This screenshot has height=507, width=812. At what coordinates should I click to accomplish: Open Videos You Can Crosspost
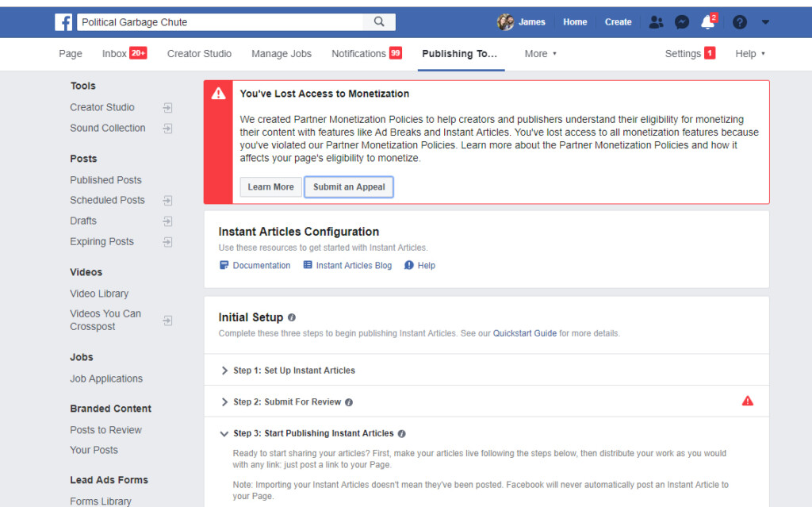coord(105,320)
